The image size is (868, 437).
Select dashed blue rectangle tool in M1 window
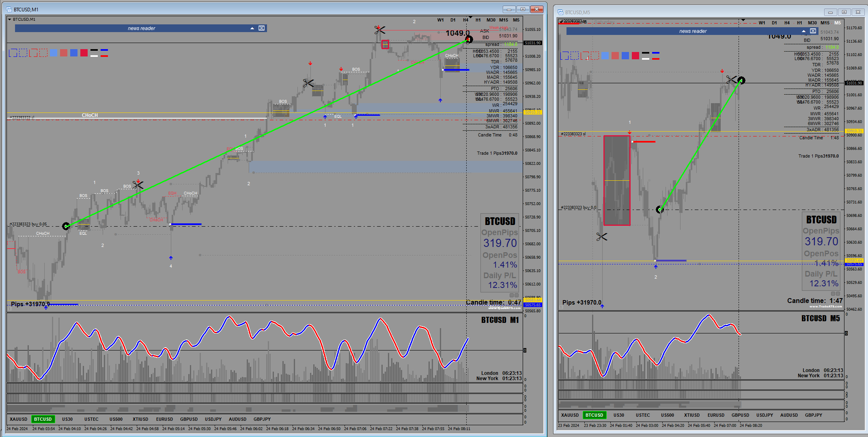[23, 53]
